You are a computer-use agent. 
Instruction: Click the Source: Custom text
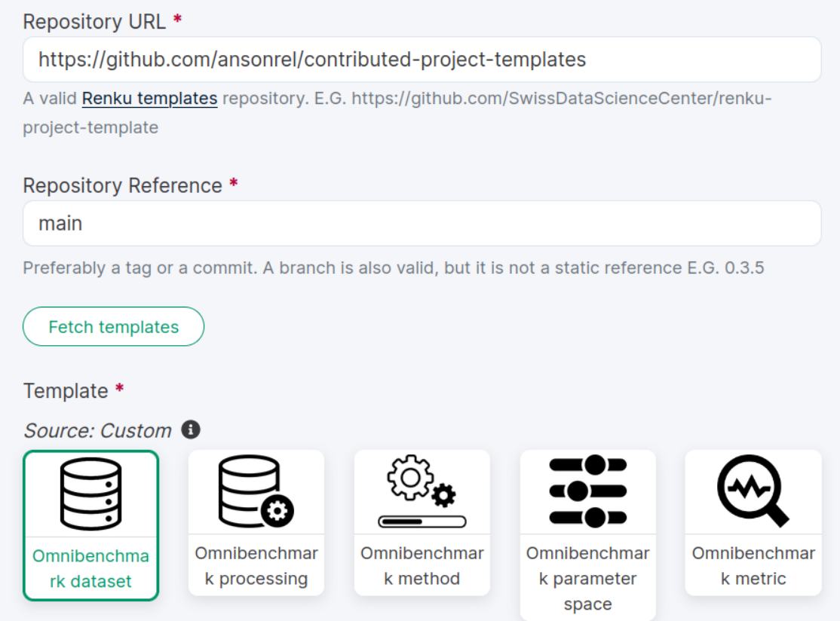pos(97,430)
